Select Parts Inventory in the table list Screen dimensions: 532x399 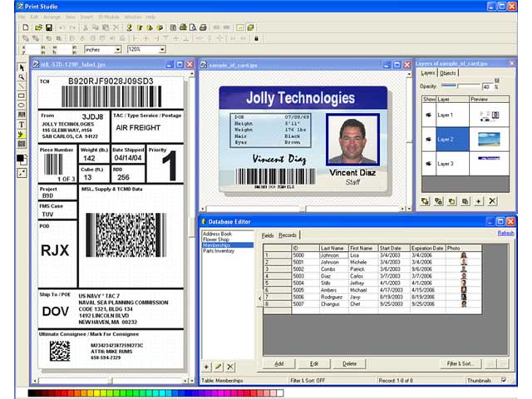(219, 251)
